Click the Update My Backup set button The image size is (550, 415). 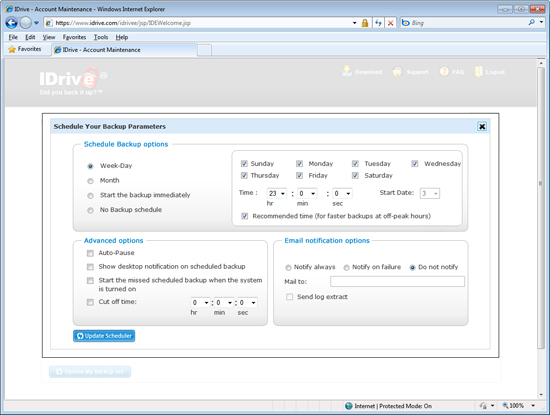(90, 372)
